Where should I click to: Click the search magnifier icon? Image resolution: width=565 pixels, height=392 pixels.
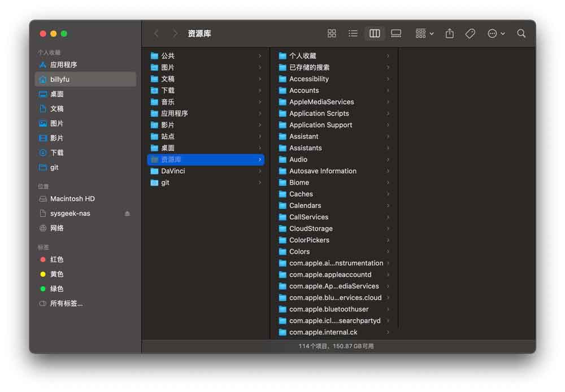pos(521,34)
